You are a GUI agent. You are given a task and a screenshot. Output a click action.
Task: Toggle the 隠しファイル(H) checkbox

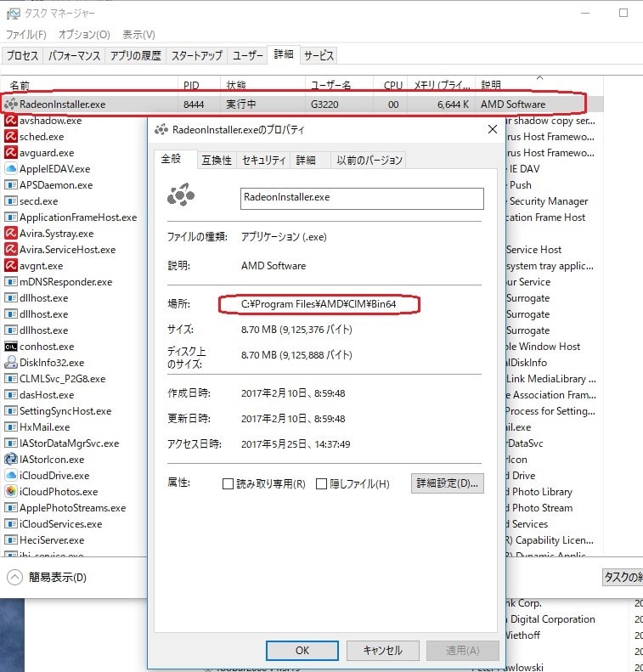pyautogui.click(x=321, y=484)
